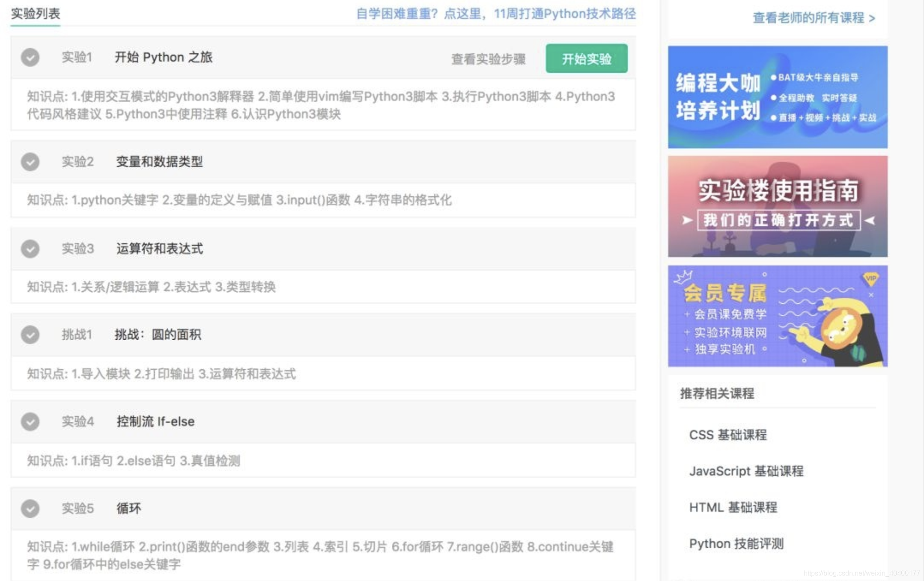Select the JavaScript 基础课程 course

[x=746, y=471]
